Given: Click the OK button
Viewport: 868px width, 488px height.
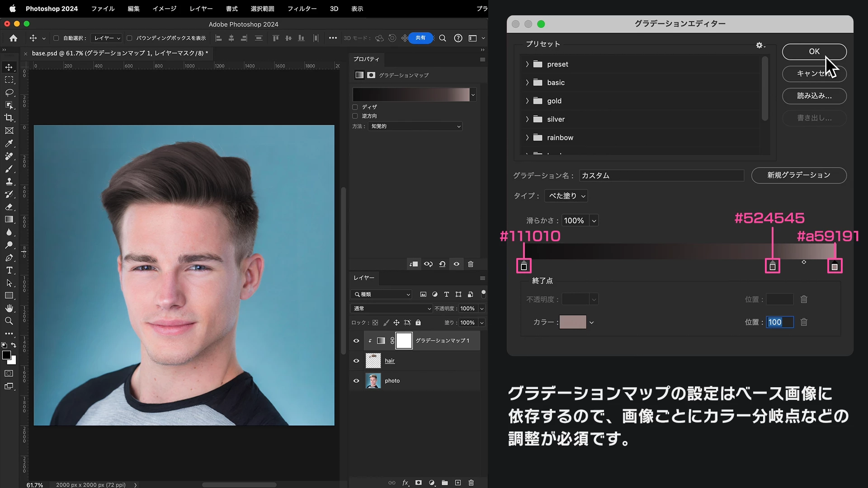Looking at the screenshot, I should pyautogui.click(x=814, y=52).
